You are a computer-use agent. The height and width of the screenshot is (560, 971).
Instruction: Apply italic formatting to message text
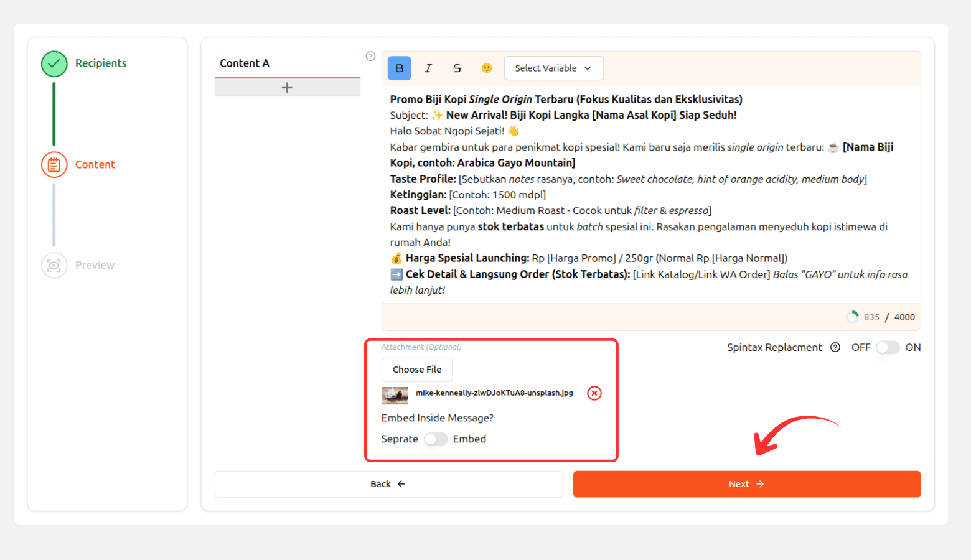(428, 68)
